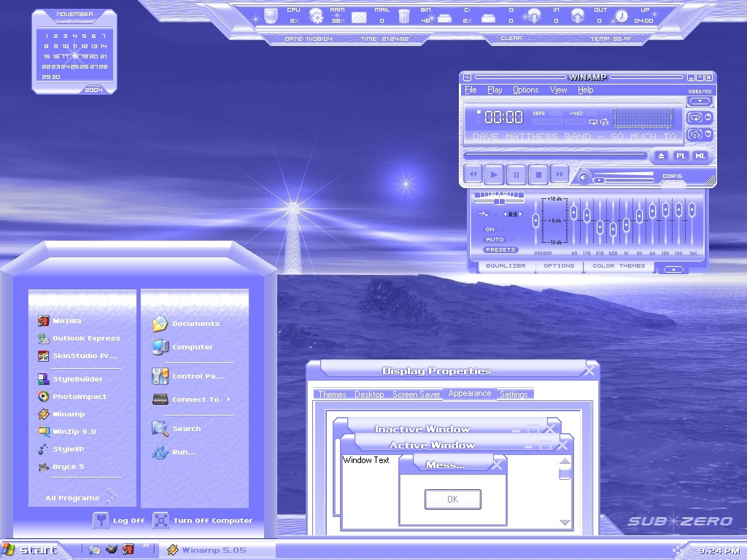Click the monitor CPU icon in top bar

coord(271,16)
